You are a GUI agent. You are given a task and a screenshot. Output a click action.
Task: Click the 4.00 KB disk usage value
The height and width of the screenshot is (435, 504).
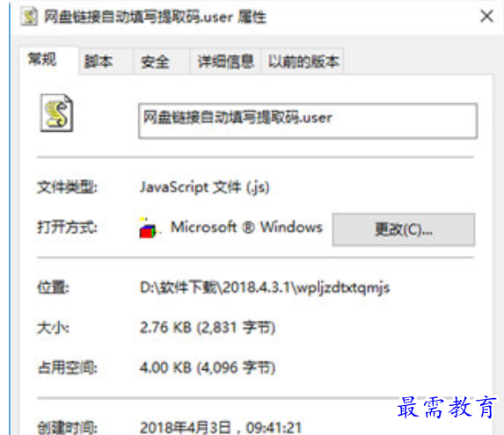pos(208,367)
